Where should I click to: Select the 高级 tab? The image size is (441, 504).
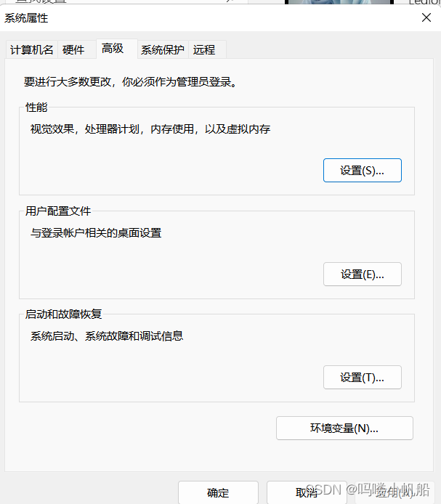coord(113,49)
